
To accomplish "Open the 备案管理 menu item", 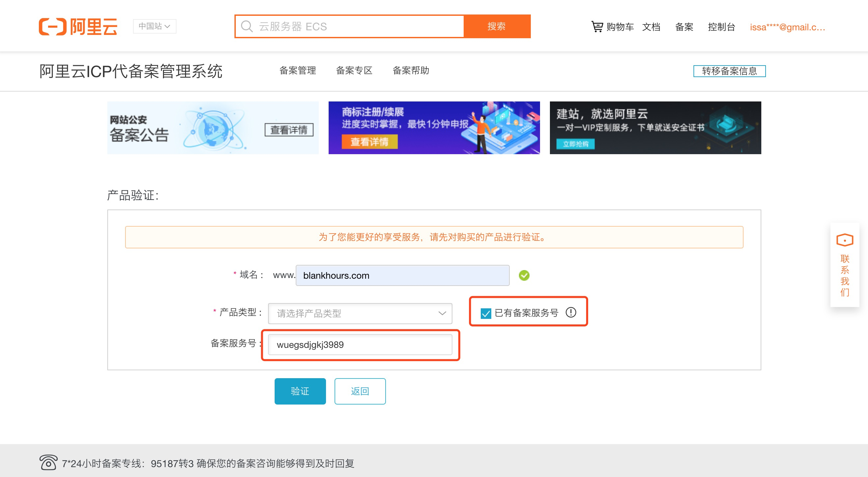I will [298, 70].
